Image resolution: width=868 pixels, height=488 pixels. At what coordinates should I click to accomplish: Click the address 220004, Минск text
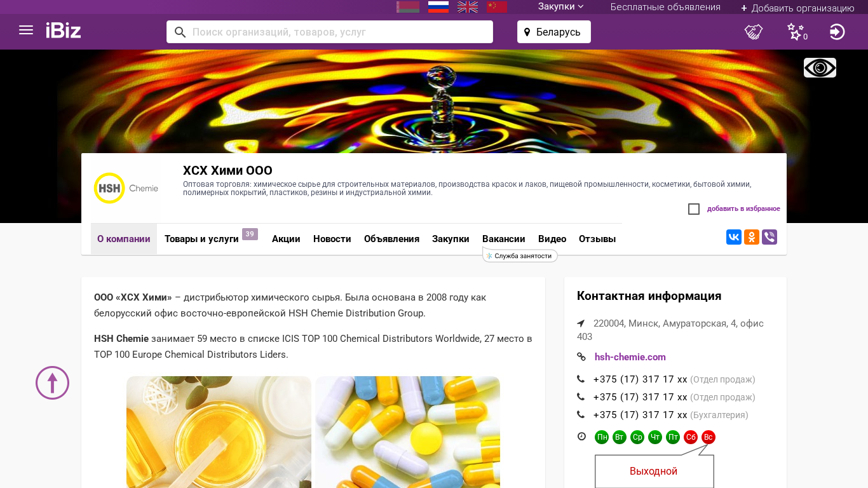click(670, 330)
